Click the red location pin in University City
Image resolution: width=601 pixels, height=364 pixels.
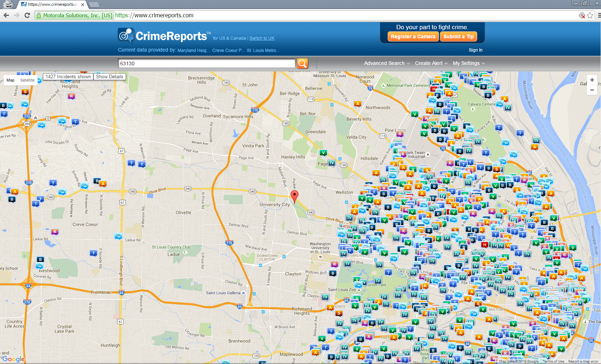coord(295,197)
